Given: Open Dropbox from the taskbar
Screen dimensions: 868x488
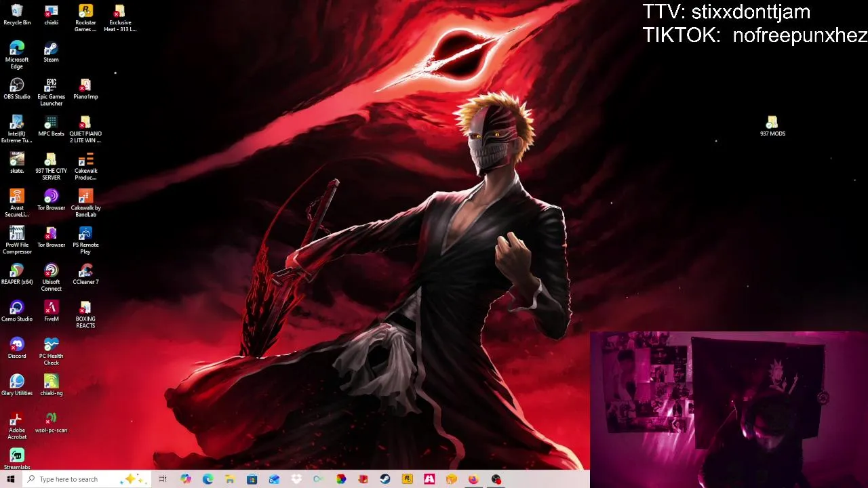Looking at the screenshot, I should click(296, 479).
